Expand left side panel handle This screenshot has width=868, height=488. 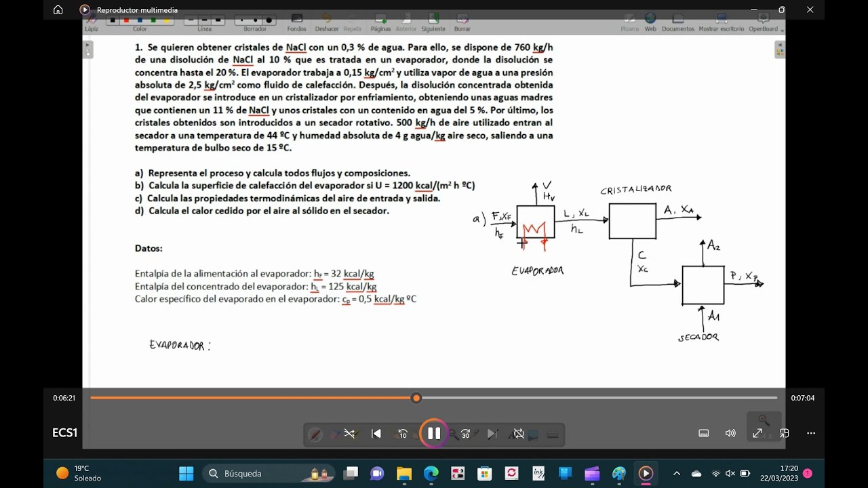[88, 49]
